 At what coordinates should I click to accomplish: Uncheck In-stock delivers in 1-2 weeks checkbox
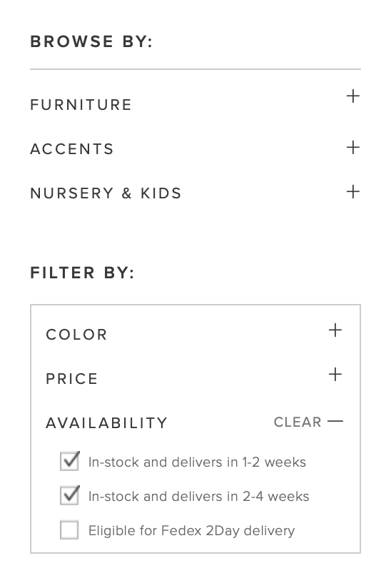[x=70, y=461]
